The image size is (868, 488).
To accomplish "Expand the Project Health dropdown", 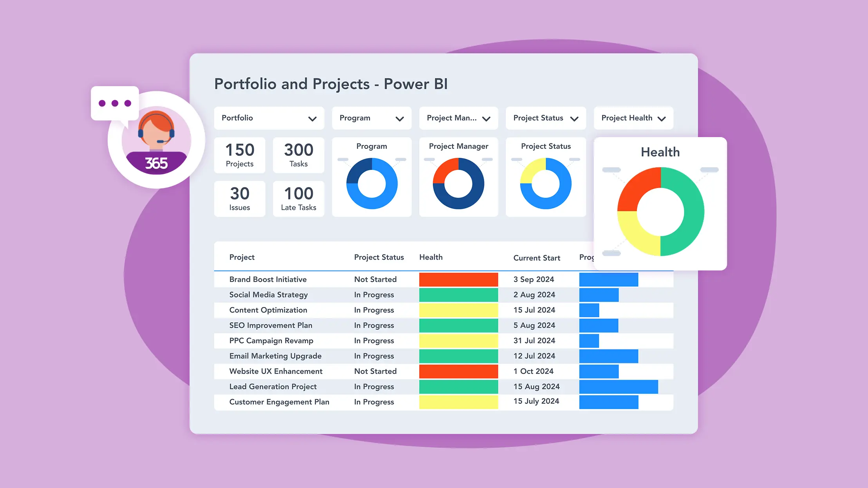I will point(633,118).
